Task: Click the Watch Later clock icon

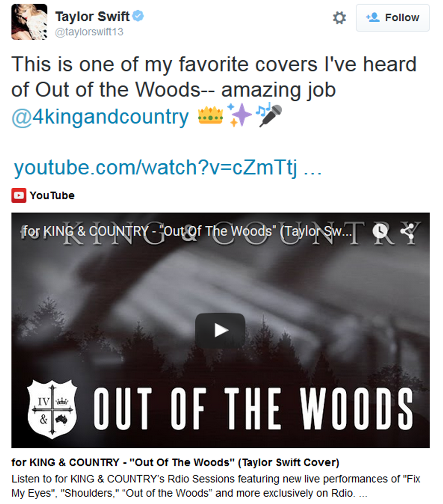Action: pos(380,231)
